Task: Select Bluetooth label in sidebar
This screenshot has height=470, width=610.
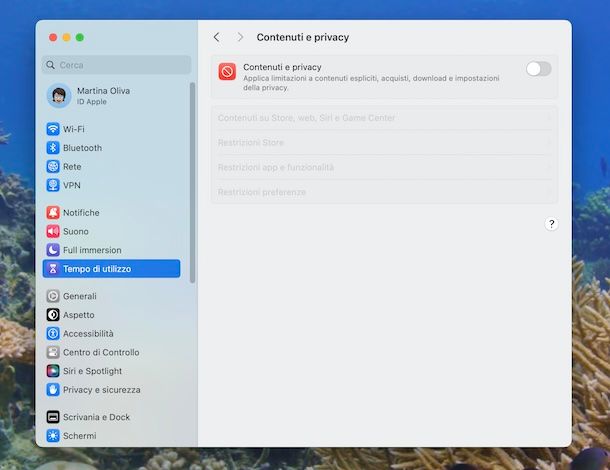Action: [x=82, y=148]
